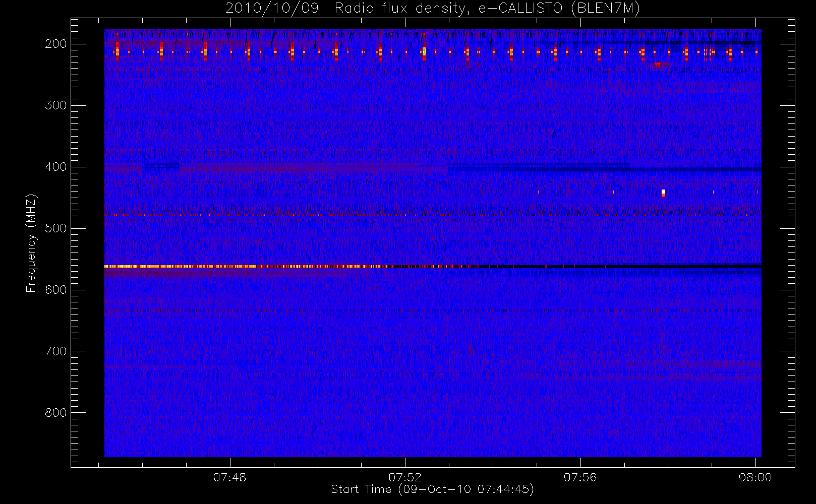Click the 300 frequency tick label
This screenshot has width=816, height=504.
point(56,105)
